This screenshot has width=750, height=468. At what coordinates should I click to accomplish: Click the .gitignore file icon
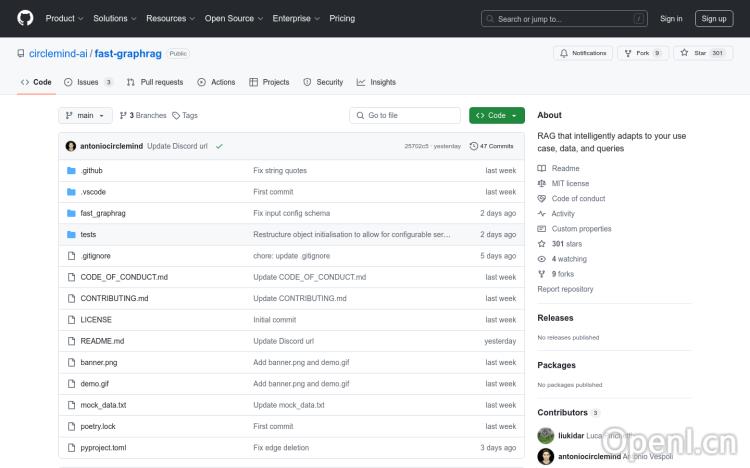click(71, 256)
